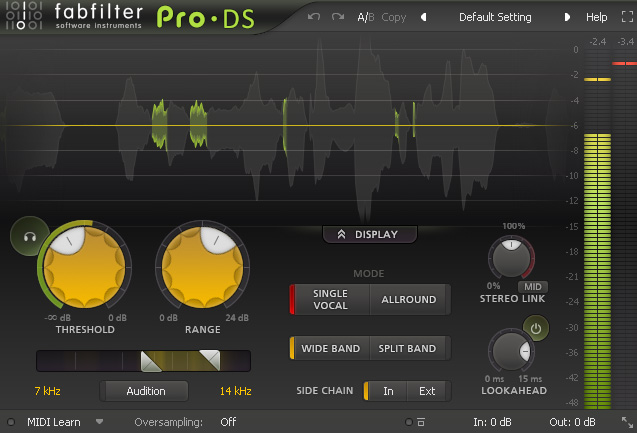Toggle the MID stereo link button
Image resolution: width=637 pixels, height=433 pixels.
click(533, 286)
